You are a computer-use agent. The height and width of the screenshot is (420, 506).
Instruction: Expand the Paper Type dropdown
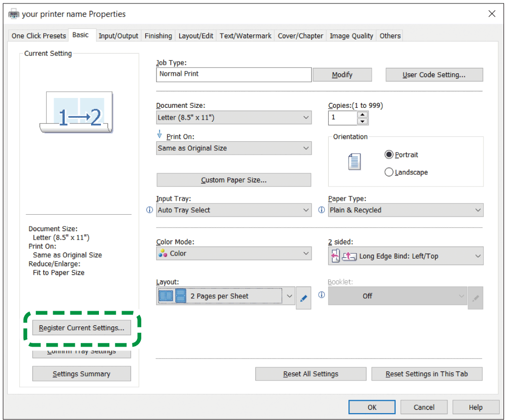406,210
